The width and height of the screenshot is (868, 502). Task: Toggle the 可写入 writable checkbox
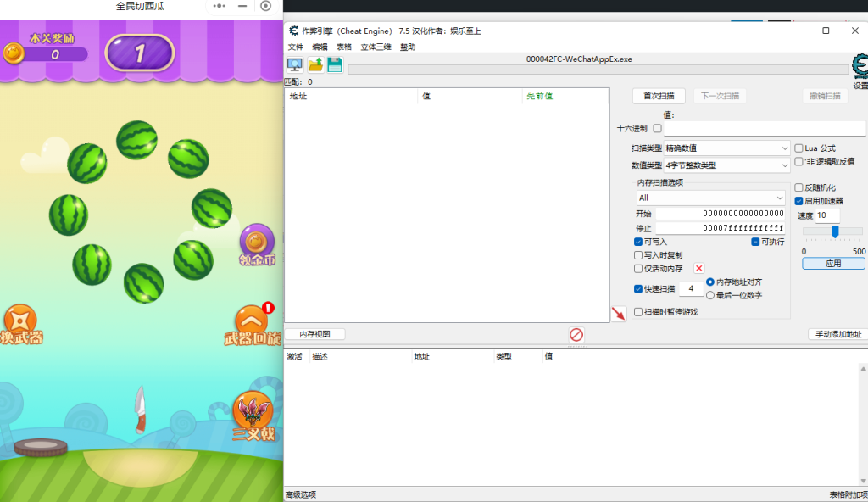pyautogui.click(x=638, y=243)
